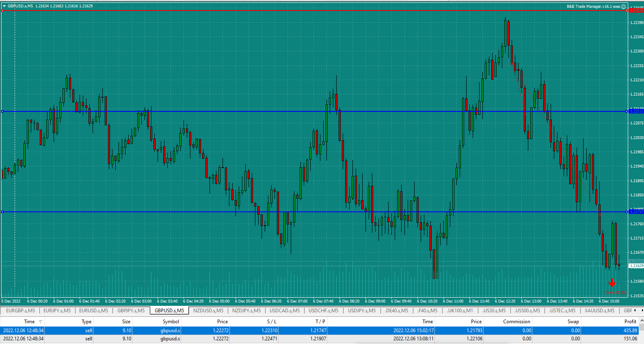Select lower blue horizontal line left handle

tap(2, 212)
